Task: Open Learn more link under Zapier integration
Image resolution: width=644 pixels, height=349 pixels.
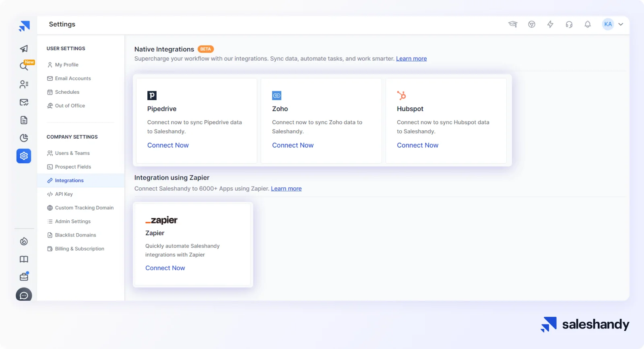Action: 286,189
